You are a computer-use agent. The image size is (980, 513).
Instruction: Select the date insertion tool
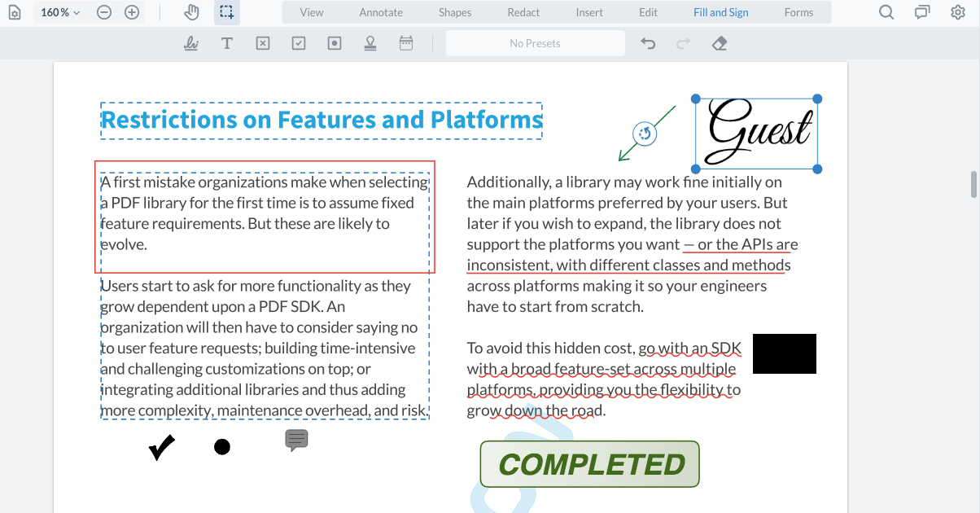point(406,42)
